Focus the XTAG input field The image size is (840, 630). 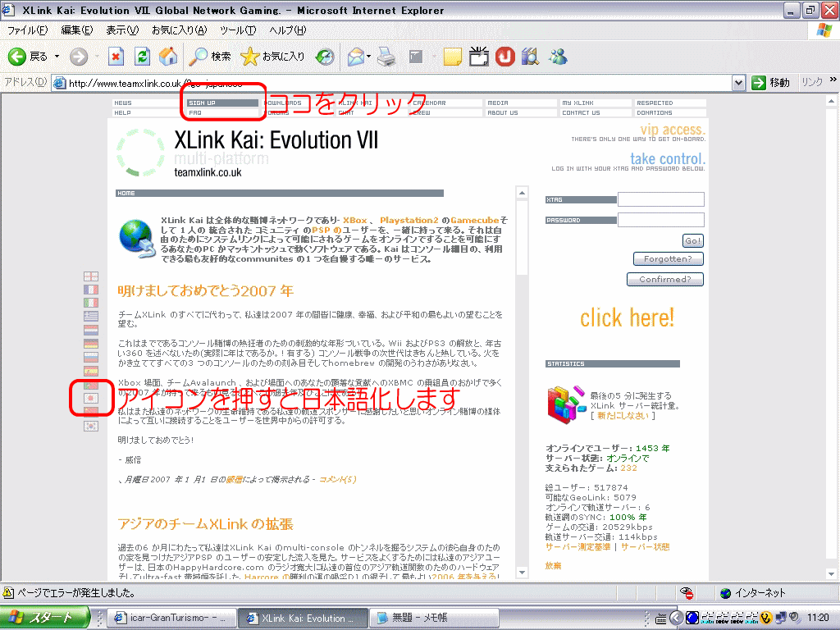point(660,199)
